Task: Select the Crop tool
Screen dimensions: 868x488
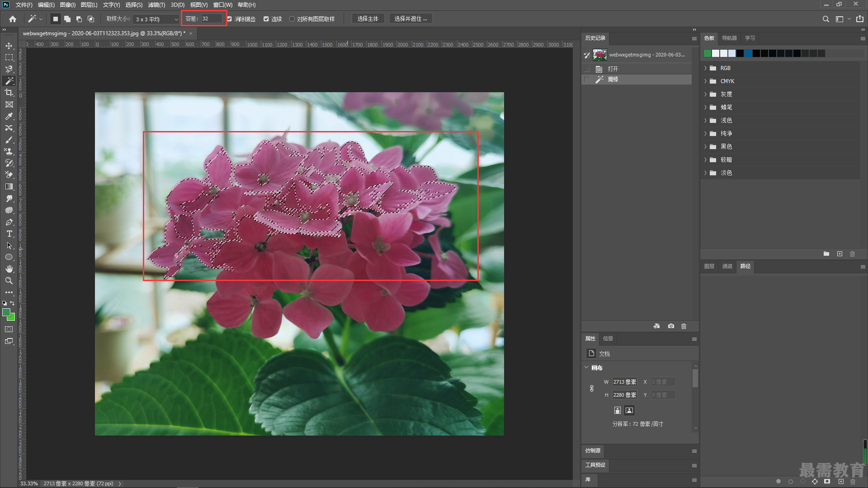Action: pyautogui.click(x=9, y=93)
